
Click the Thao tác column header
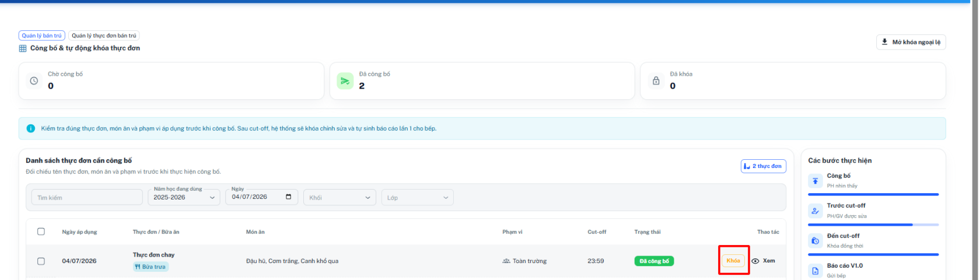768,232
